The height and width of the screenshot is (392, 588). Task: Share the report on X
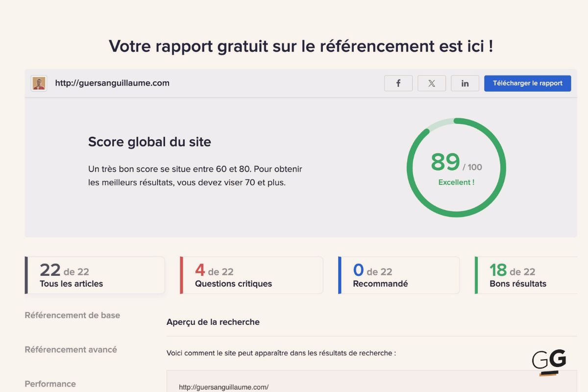(432, 83)
